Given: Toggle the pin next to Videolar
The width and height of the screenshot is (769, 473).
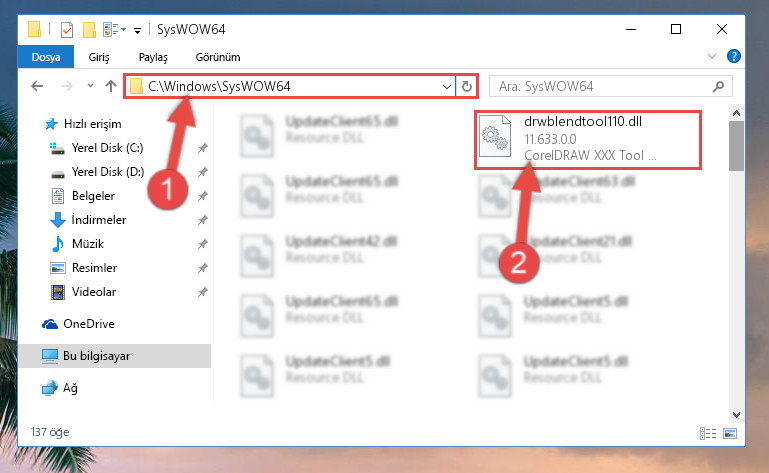Looking at the screenshot, I should pos(203,292).
